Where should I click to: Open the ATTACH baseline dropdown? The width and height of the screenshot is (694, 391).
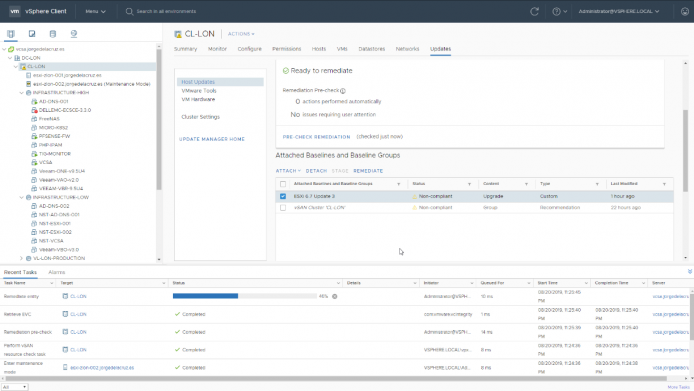click(288, 171)
